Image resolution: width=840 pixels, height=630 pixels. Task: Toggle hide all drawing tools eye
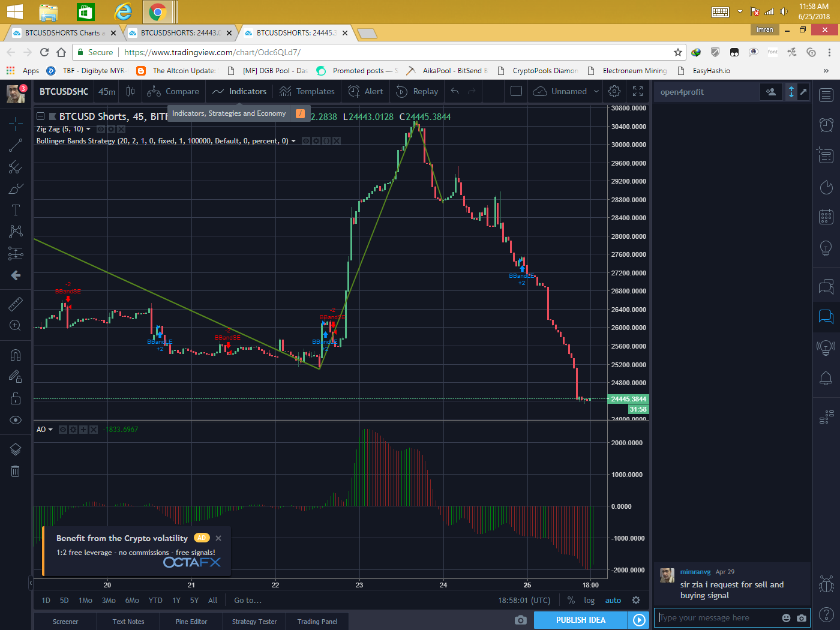tap(16, 420)
